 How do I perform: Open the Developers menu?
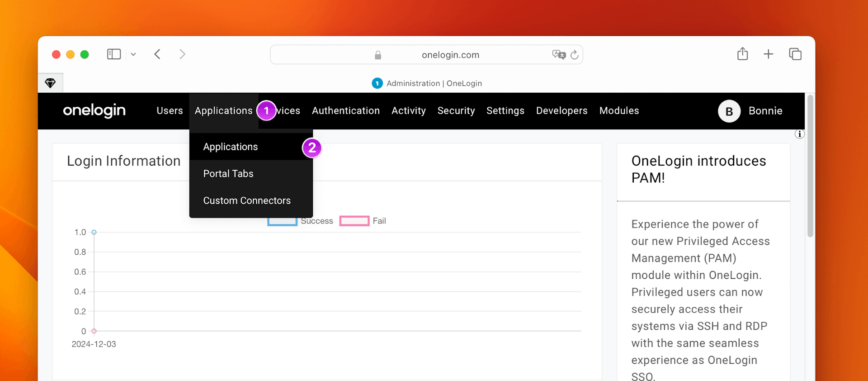click(562, 111)
